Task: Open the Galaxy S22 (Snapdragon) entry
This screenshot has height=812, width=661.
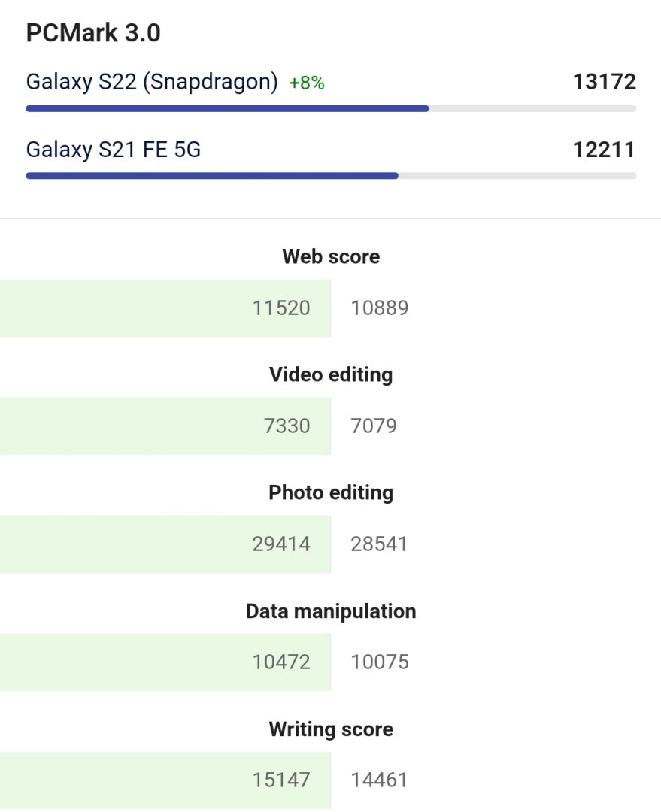Action: coord(151,82)
